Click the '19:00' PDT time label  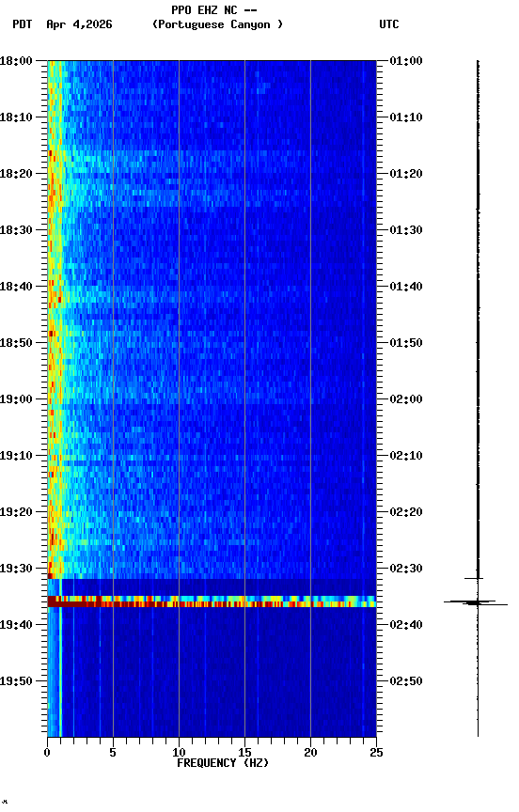(16, 399)
